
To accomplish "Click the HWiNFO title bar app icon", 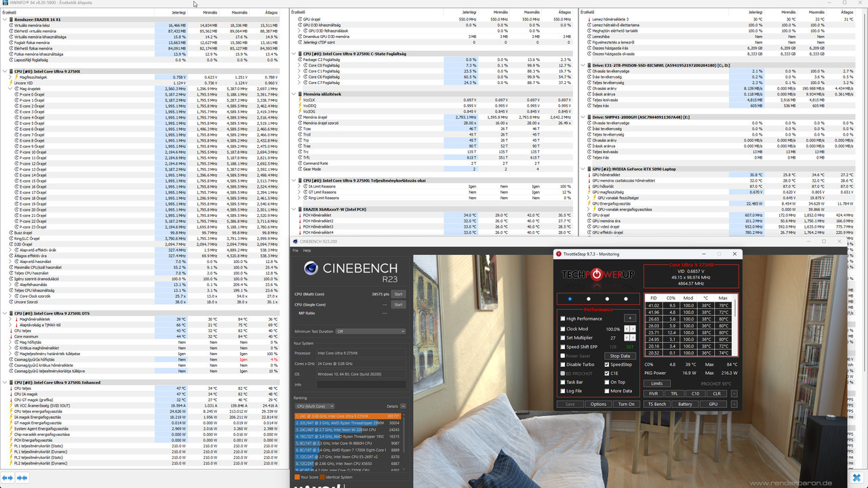I will coord(4,3).
